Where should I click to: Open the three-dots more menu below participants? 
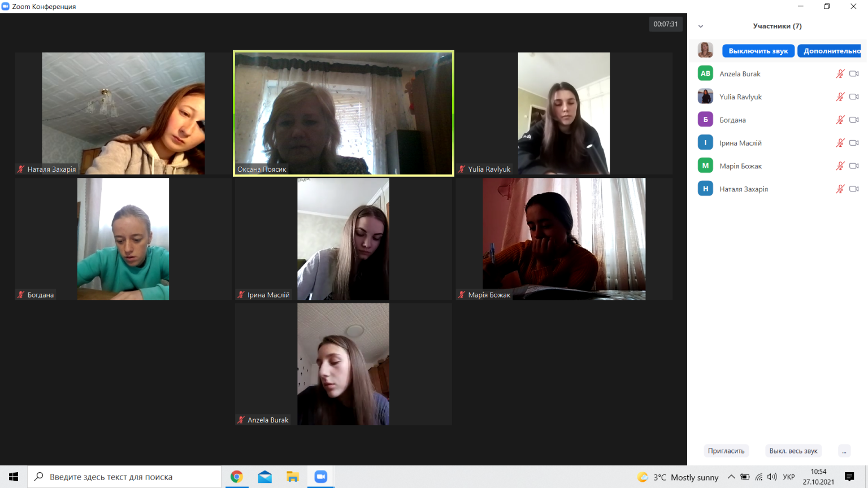[x=844, y=451]
